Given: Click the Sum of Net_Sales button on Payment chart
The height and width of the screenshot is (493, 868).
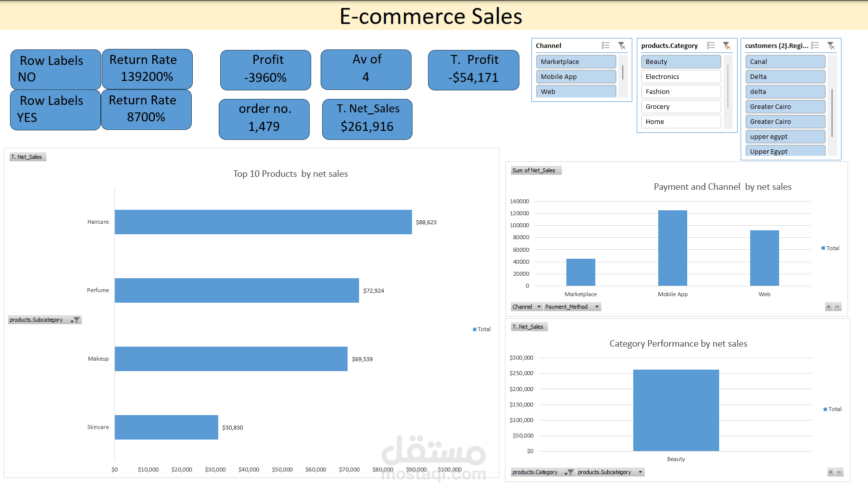Looking at the screenshot, I should pyautogui.click(x=535, y=170).
